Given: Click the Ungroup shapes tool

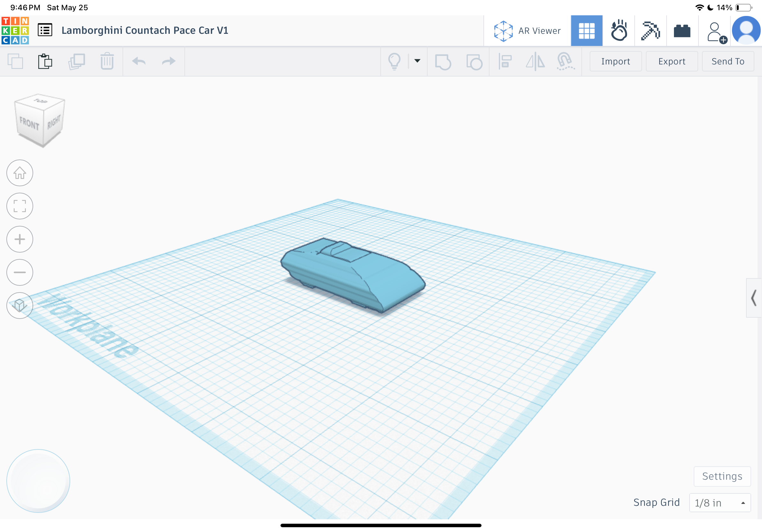Looking at the screenshot, I should coord(474,62).
